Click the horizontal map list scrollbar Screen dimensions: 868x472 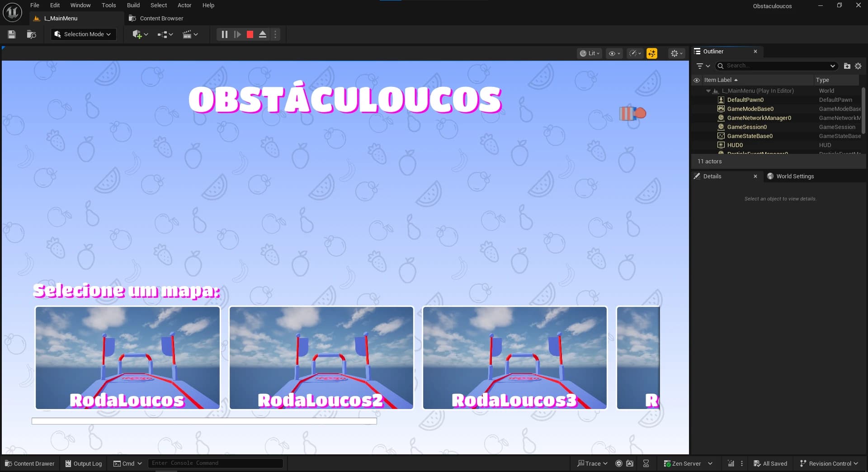(x=204, y=421)
